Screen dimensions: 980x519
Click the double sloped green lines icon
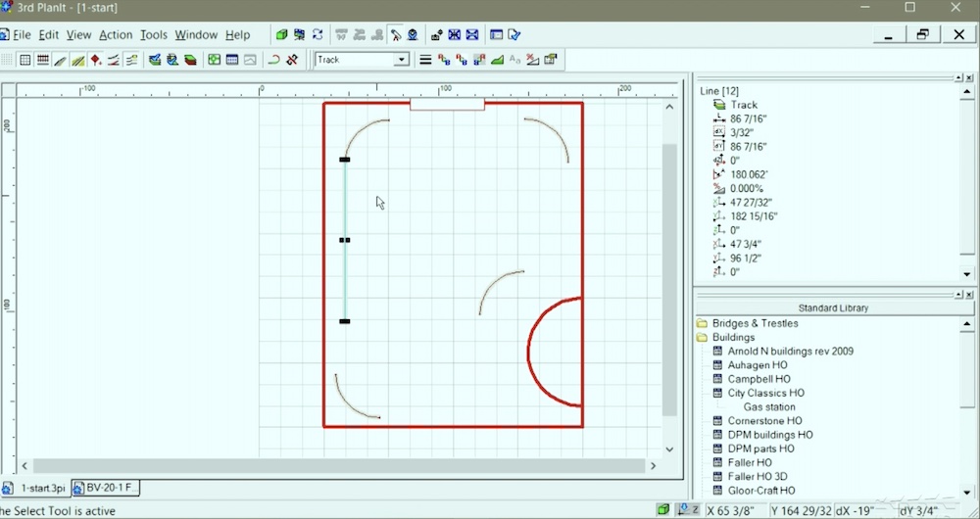pos(78,60)
